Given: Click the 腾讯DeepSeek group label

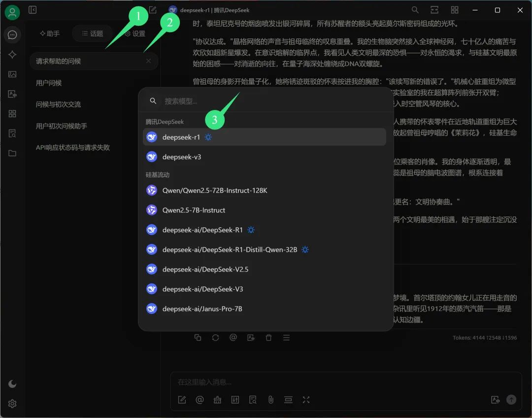Looking at the screenshot, I should click(165, 122).
